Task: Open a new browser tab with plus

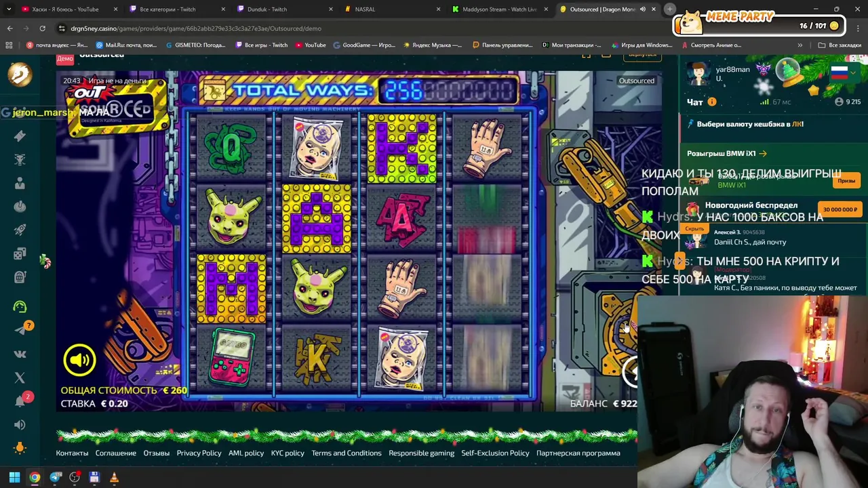Action: (669, 9)
